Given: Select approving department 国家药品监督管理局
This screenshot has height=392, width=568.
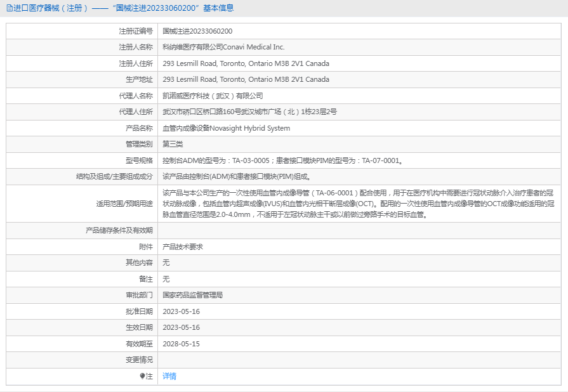Looking at the screenshot, I should coord(193,295).
